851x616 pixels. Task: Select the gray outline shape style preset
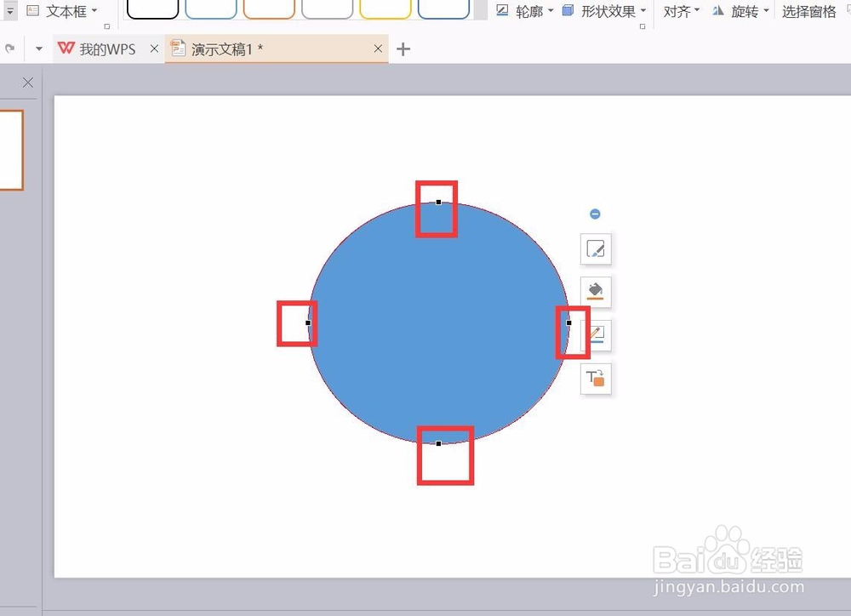point(328,9)
